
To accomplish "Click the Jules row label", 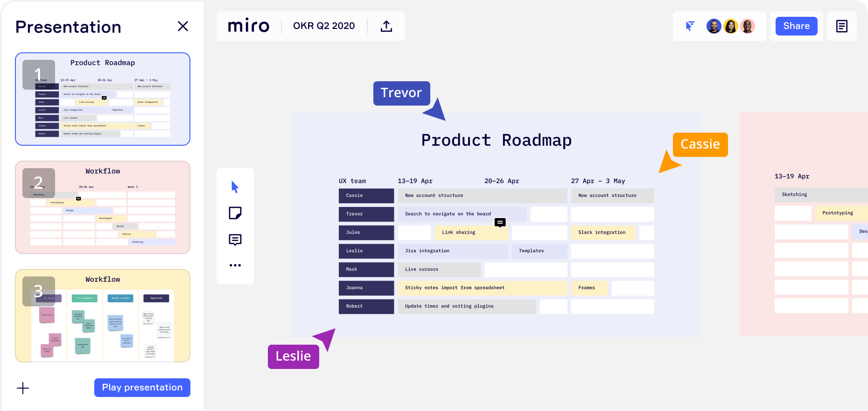I will [366, 233].
